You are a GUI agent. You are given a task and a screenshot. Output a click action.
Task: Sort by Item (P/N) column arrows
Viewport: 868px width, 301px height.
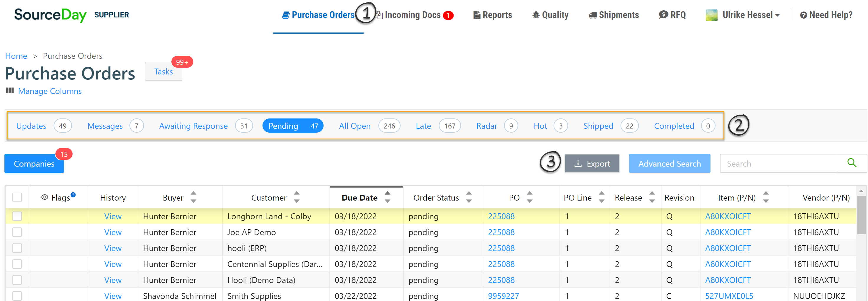tap(766, 197)
